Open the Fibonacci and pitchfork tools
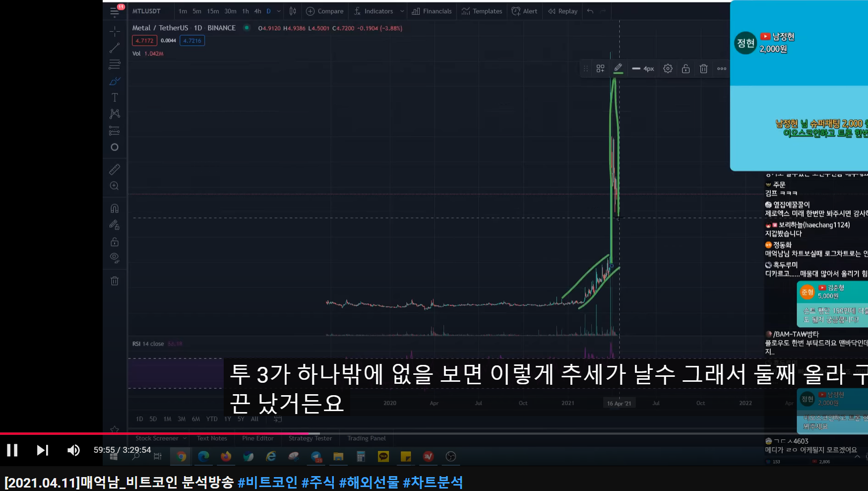 (x=115, y=65)
